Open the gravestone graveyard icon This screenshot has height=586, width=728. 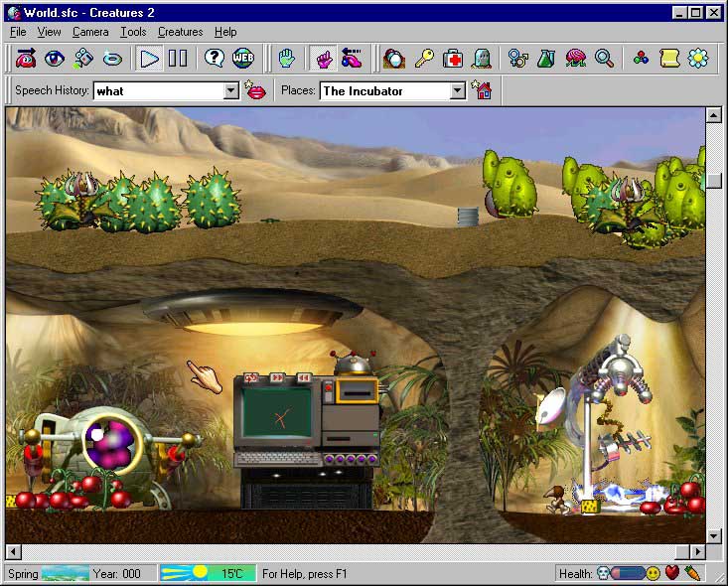482,59
